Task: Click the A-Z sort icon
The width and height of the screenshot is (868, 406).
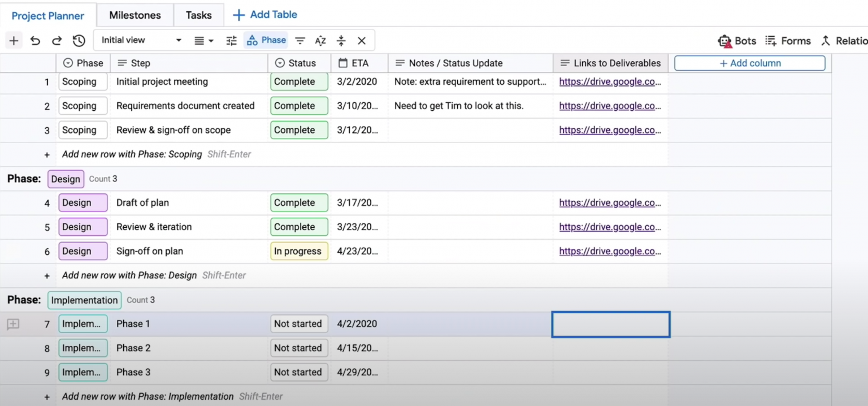Action: 320,41
